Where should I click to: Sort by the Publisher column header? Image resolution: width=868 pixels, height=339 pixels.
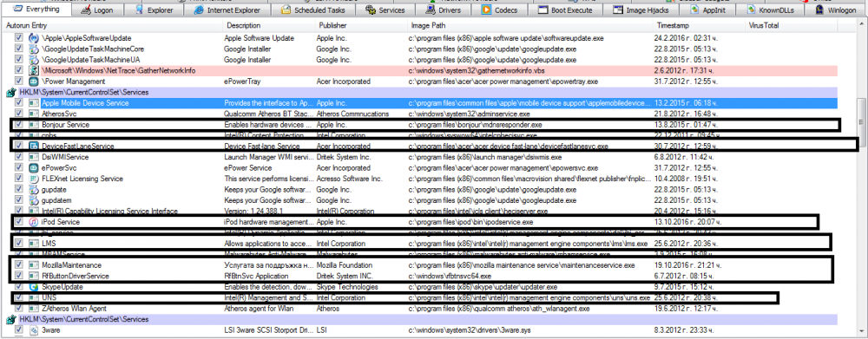point(361,25)
